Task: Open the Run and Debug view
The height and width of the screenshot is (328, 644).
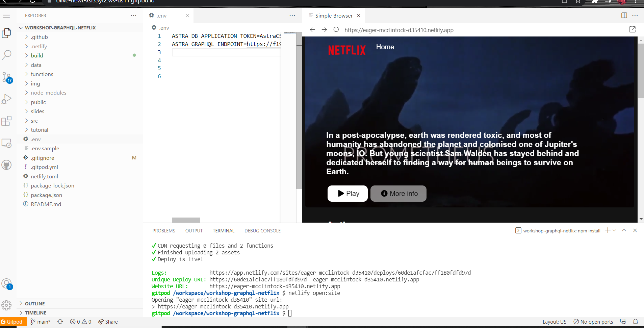Action: point(7,98)
